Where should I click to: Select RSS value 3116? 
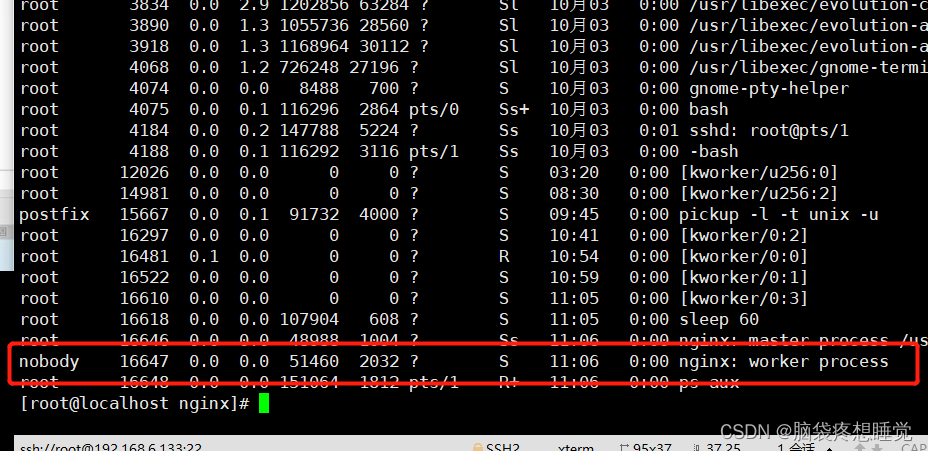tap(379, 152)
